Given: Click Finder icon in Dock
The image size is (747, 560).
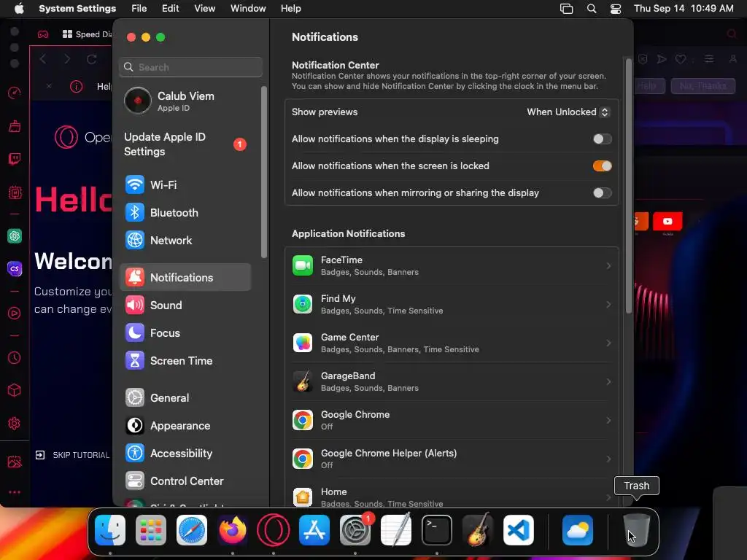Looking at the screenshot, I should (x=110, y=530).
